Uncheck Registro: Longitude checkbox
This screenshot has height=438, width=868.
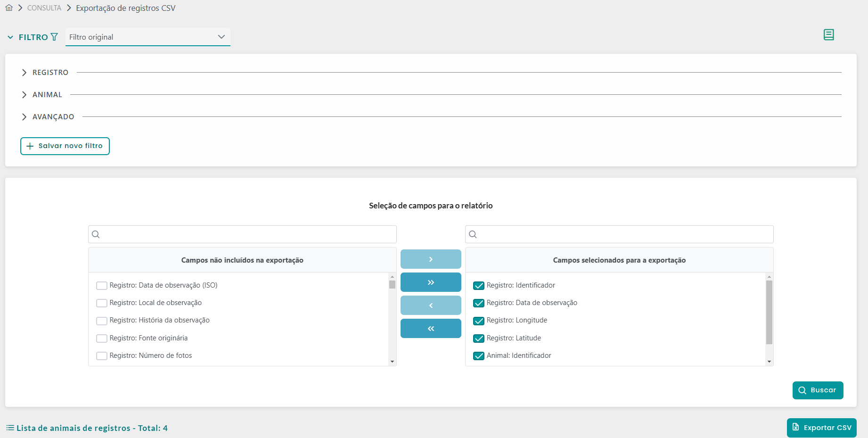click(x=479, y=321)
